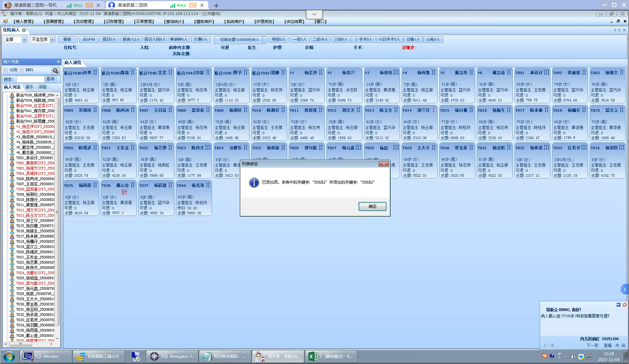629x364 pixels.
Task: Select tree item T008_蓝荣春
Action: coord(35,189)
